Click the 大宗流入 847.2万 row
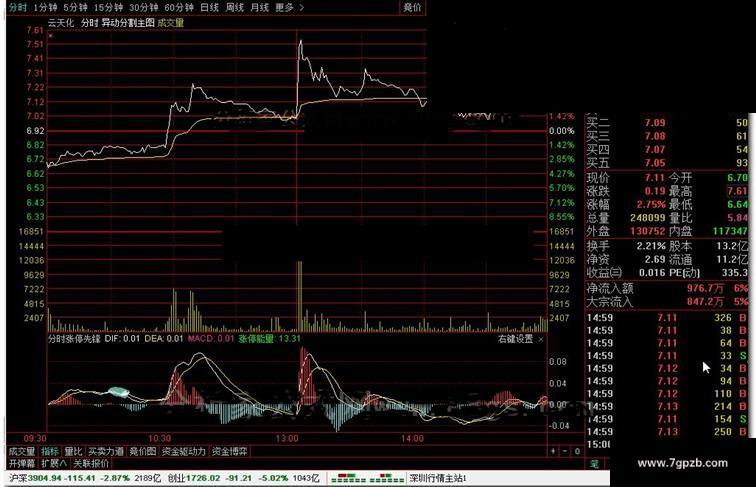The image size is (756, 487). coord(667,302)
